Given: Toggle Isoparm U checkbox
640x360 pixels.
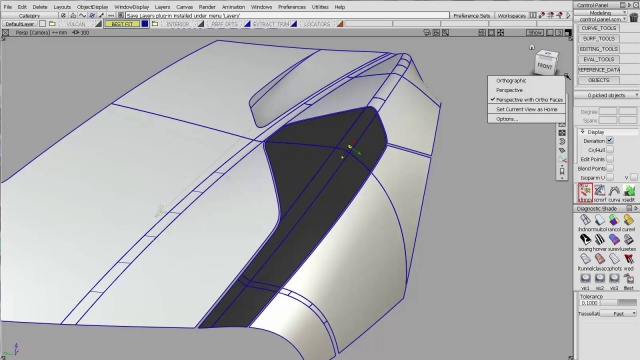Looking at the screenshot, I should [610, 178].
